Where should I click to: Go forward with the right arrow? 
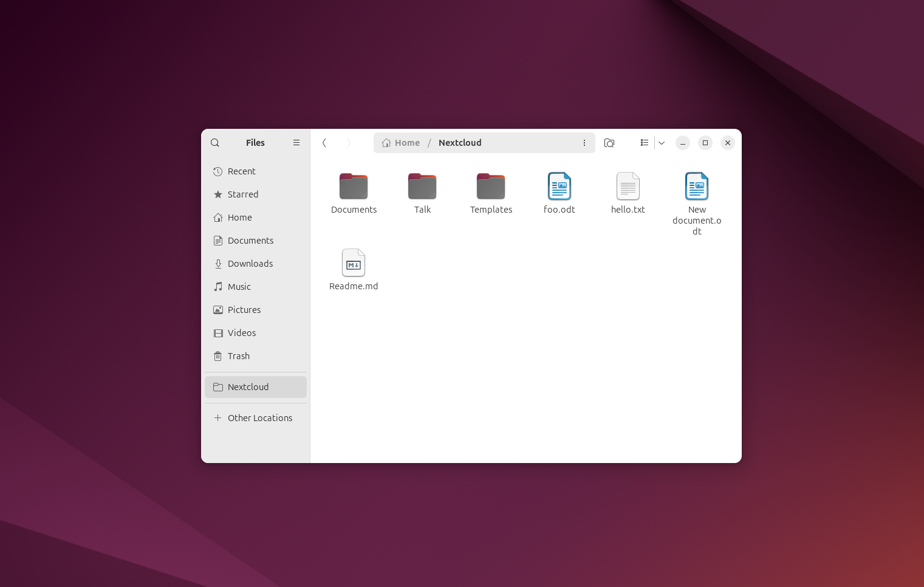point(349,143)
